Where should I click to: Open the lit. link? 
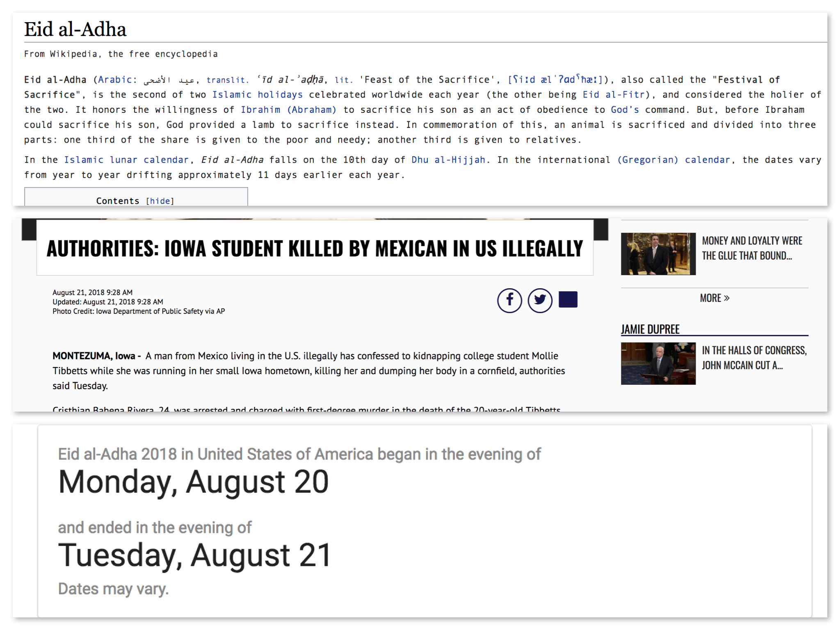pos(344,80)
